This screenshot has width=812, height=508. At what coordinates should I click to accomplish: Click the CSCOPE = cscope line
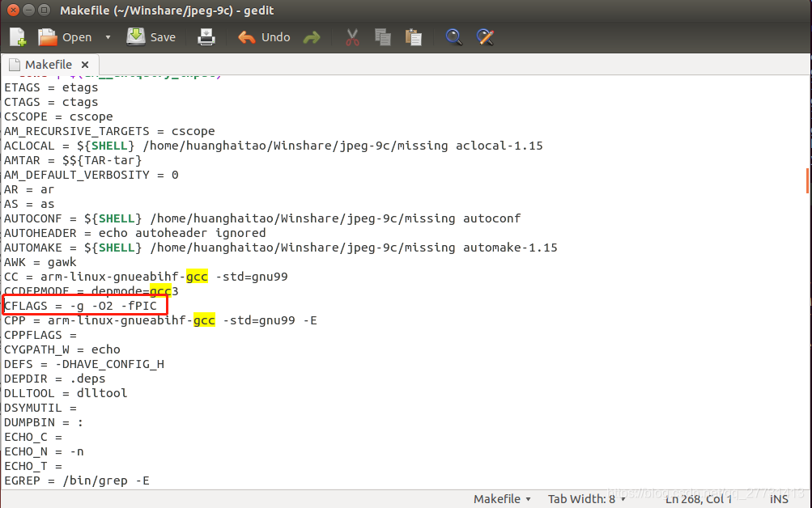[58, 116]
